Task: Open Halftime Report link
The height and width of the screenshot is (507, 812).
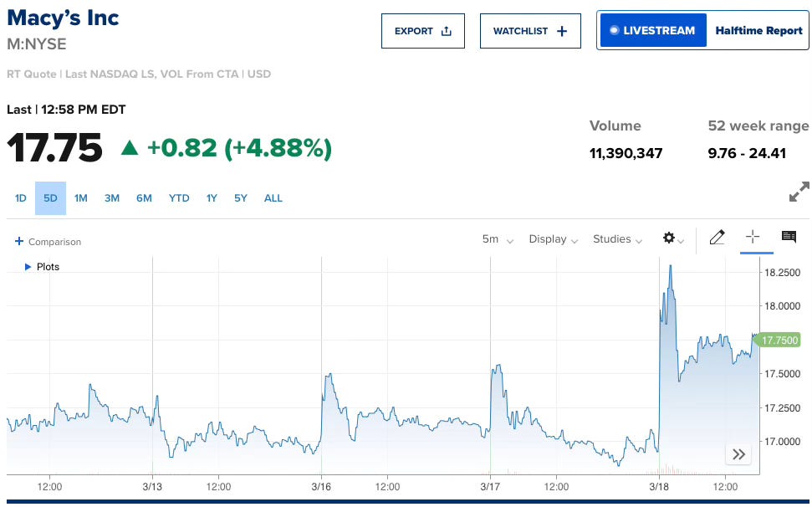Action: pyautogui.click(x=758, y=31)
